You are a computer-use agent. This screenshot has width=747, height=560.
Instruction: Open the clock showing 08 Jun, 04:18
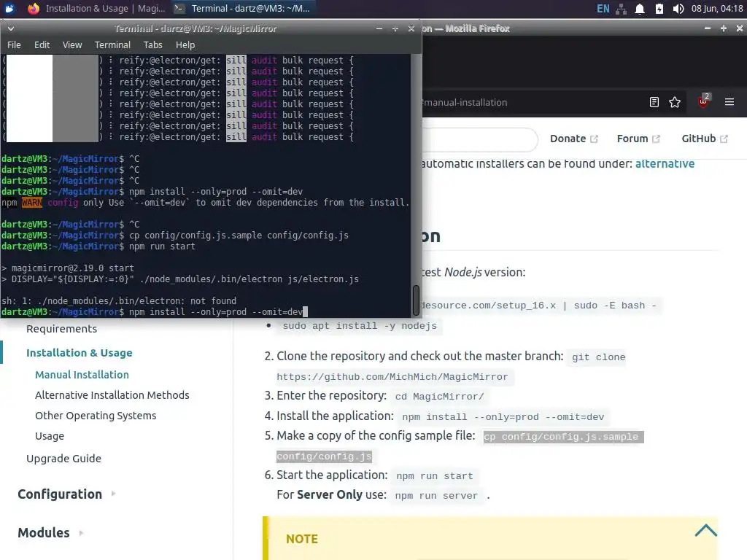[717, 9]
